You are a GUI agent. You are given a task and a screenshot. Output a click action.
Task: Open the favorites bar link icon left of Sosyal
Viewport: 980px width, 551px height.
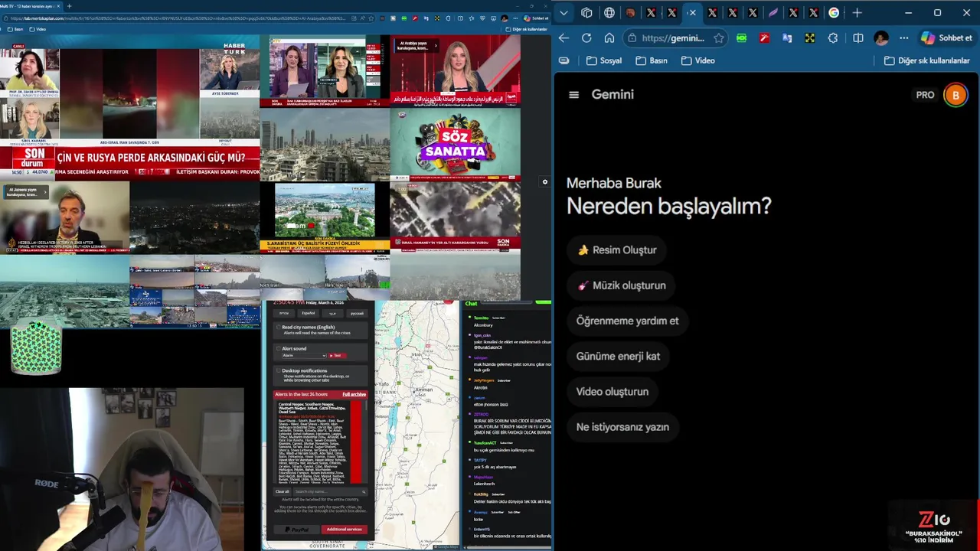point(564,60)
